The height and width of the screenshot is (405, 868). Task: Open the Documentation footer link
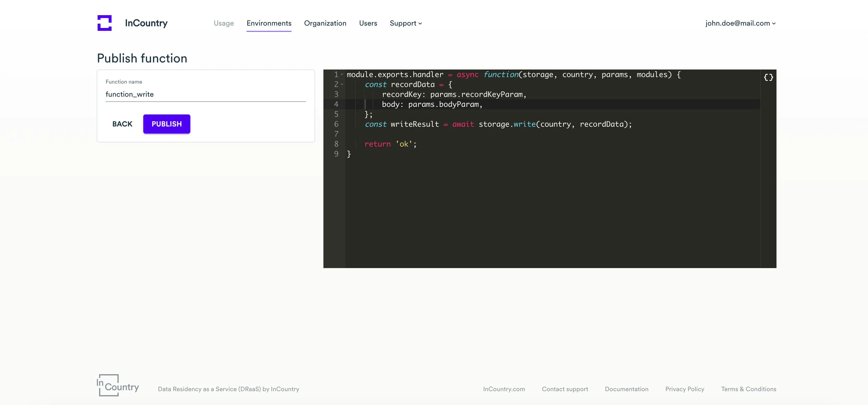click(x=626, y=389)
